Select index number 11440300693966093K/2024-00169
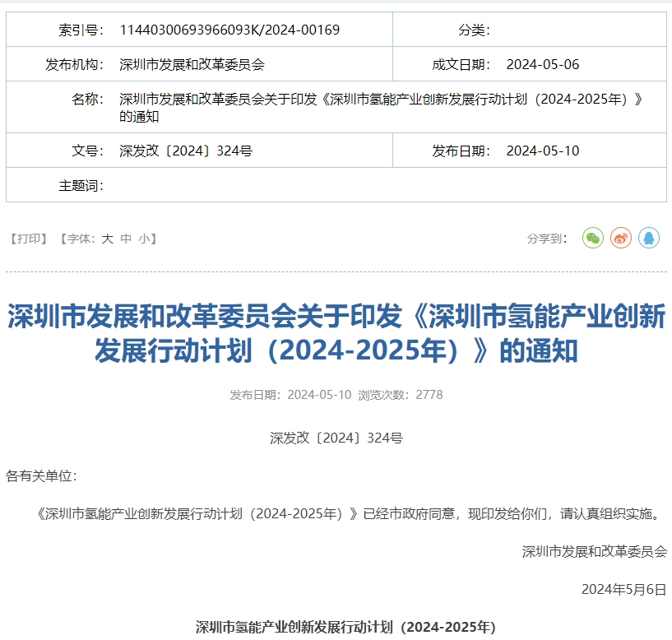The width and height of the screenshot is (672, 640). (229, 30)
